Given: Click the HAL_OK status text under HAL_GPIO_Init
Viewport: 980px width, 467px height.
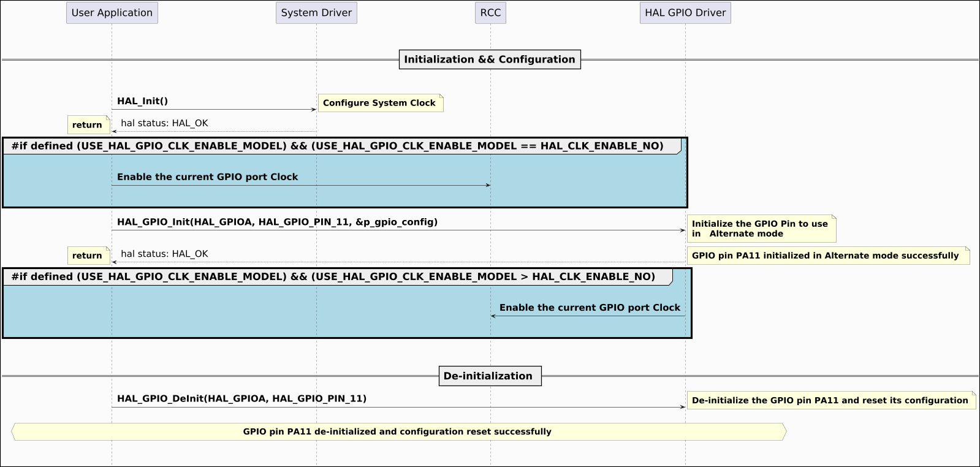Looking at the screenshot, I should tap(164, 254).
